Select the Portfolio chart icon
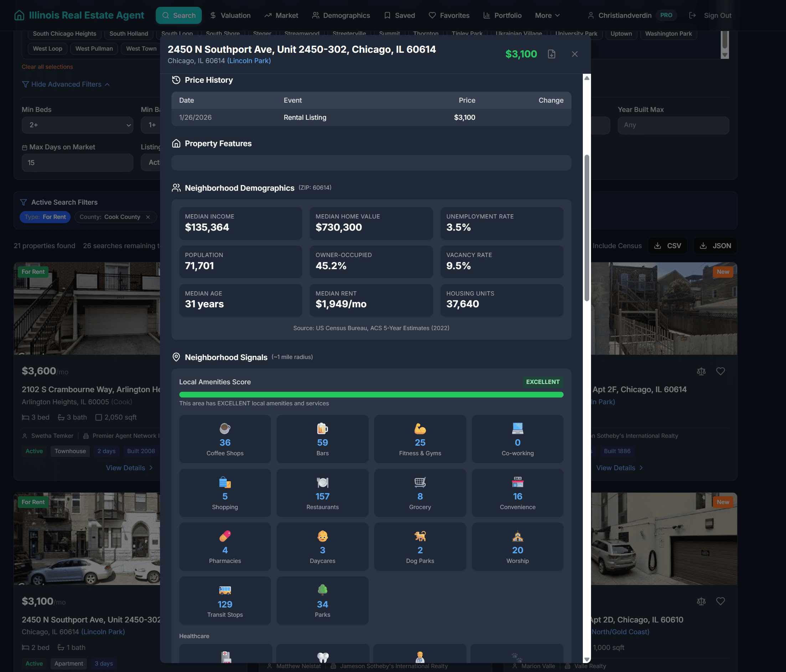This screenshot has width=786, height=672. tap(486, 15)
